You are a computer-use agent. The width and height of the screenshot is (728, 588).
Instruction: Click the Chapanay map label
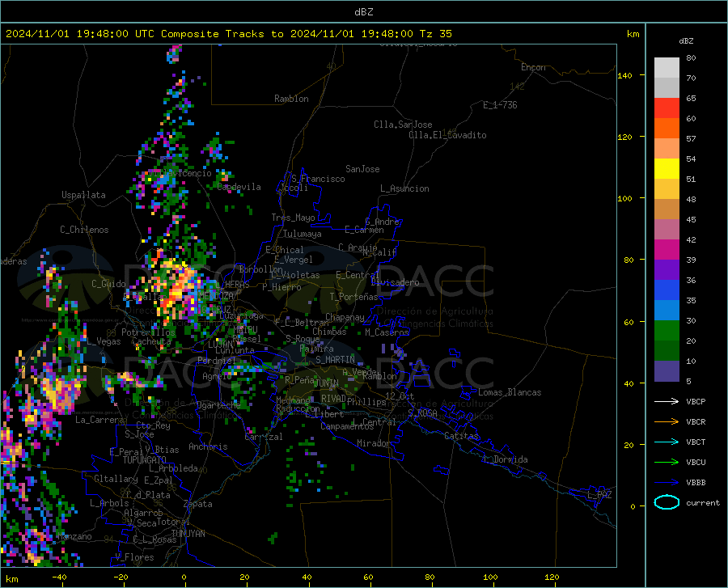pos(345,317)
